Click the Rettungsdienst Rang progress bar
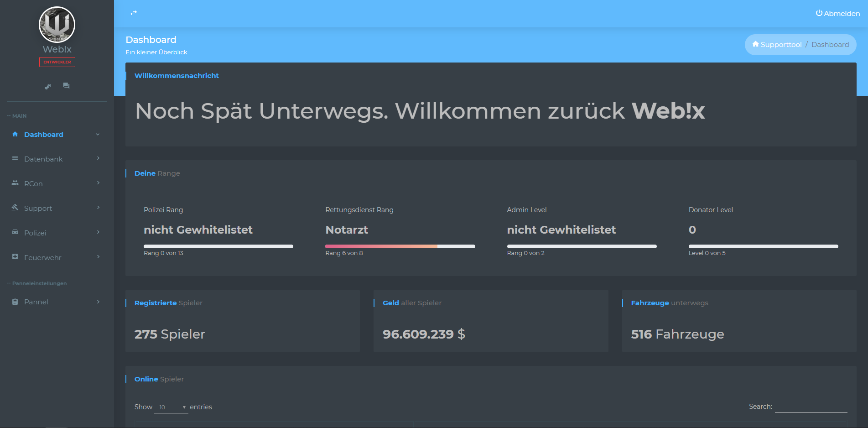868x428 pixels. pyautogui.click(x=400, y=246)
